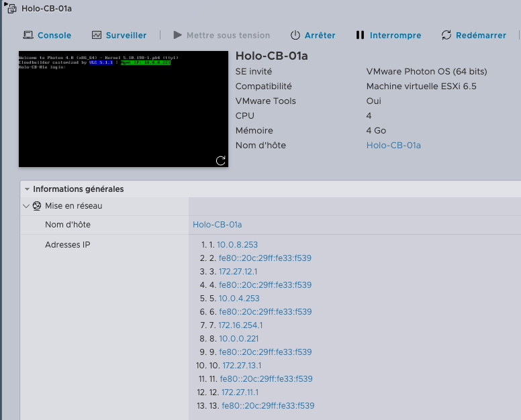521x420 pixels.
Task: Click the Arrêter power icon
Action: (295, 35)
